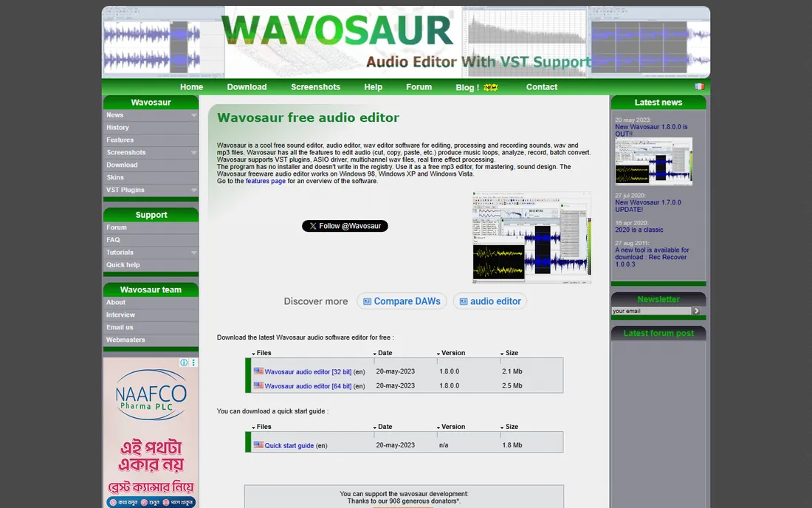Expand the Tutorials submenu arrow

pyautogui.click(x=193, y=253)
